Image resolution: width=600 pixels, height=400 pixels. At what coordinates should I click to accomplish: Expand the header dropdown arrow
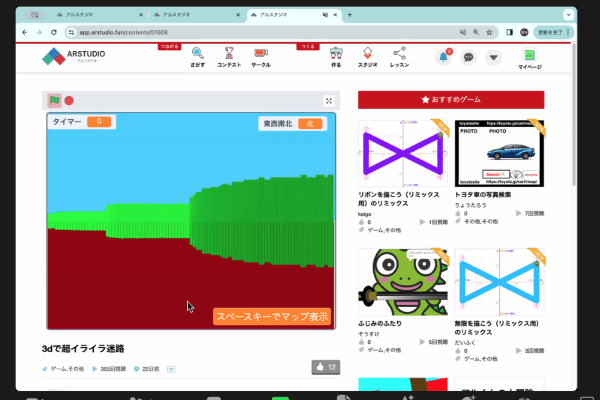[x=494, y=57]
